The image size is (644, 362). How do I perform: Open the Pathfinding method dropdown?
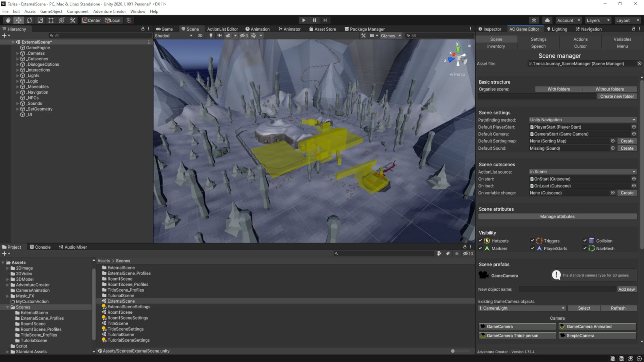583,120
